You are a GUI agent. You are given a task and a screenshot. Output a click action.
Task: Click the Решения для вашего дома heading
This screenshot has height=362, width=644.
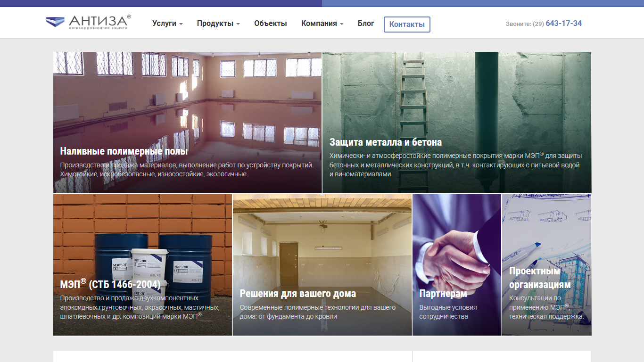pyautogui.click(x=298, y=294)
